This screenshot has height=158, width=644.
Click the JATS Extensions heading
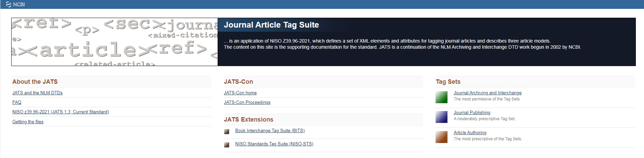tap(249, 120)
